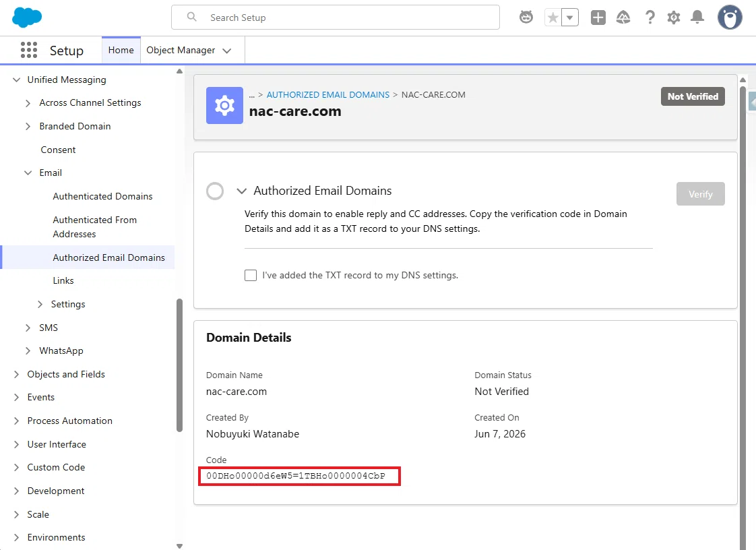This screenshot has height=550, width=756.
Task: Open the Astro guidance center icon
Action: (526, 18)
